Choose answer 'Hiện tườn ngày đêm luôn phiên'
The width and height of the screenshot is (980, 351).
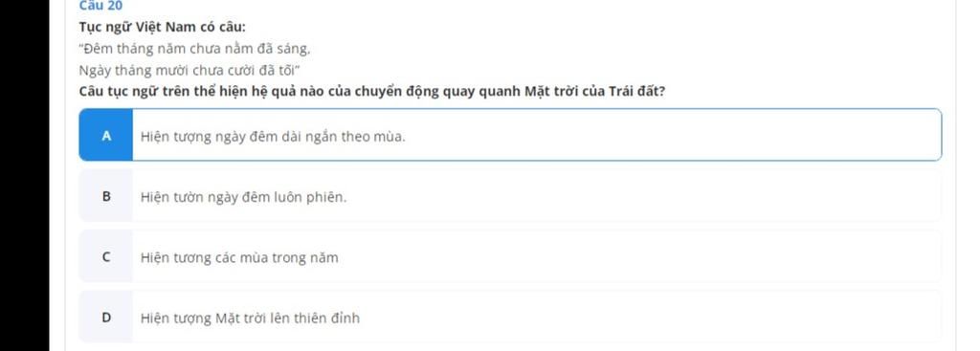(243, 197)
